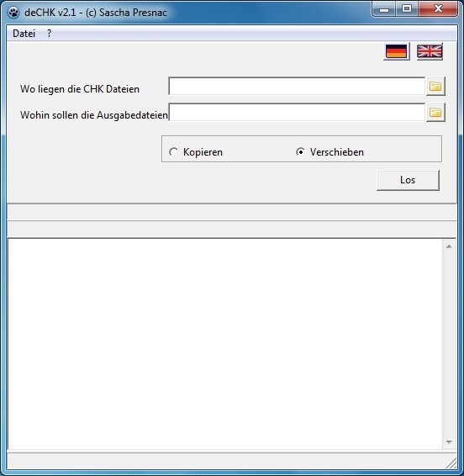Switch language using the UK flag

click(430, 51)
